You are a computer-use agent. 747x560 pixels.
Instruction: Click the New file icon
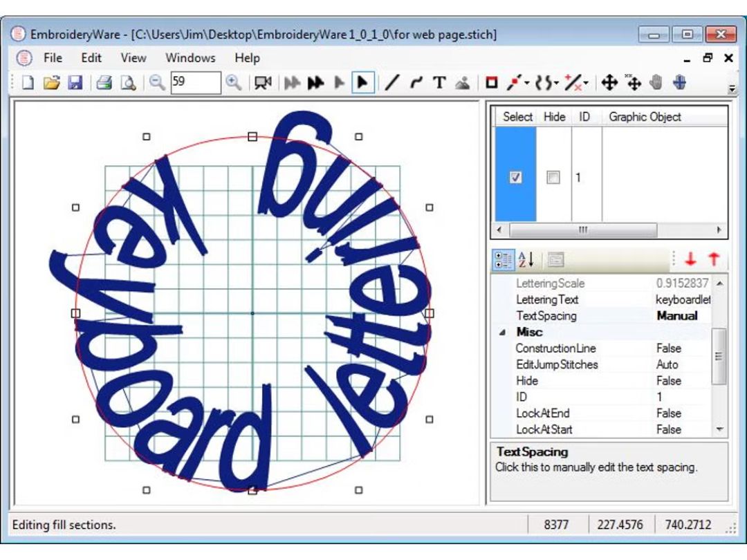click(x=28, y=83)
